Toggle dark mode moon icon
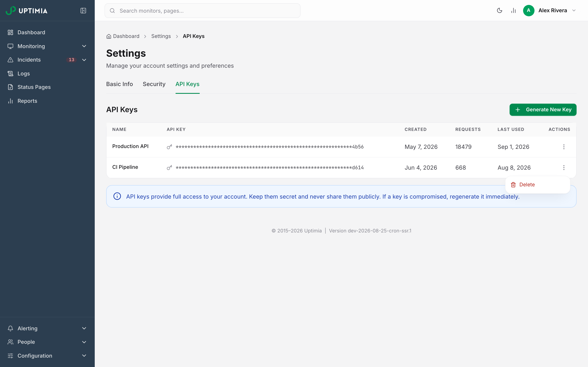Screen dimensions: 588x367 click(x=499, y=10)
